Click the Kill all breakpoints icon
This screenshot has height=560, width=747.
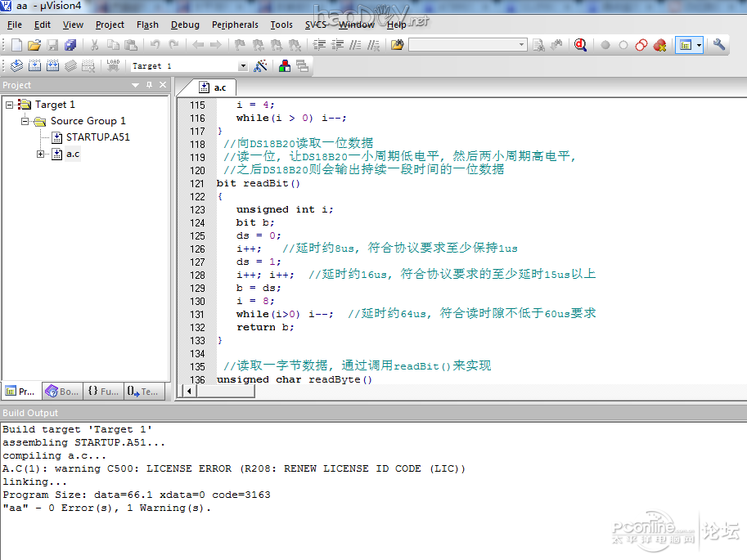pos(659,45)
